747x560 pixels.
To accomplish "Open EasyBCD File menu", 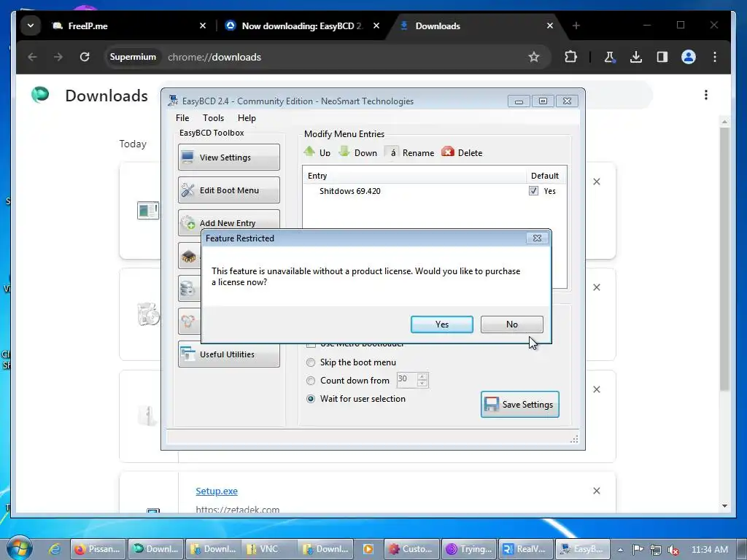I will coord(182,117).
